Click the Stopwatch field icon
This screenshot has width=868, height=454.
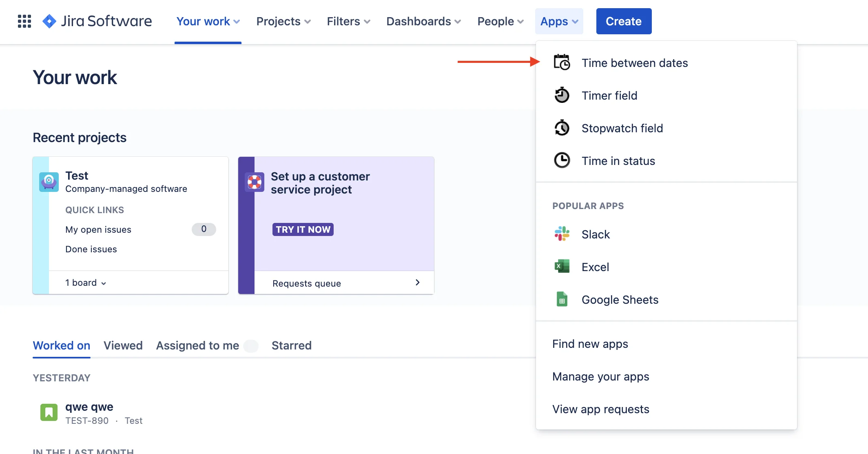click(x=562, y=128)
